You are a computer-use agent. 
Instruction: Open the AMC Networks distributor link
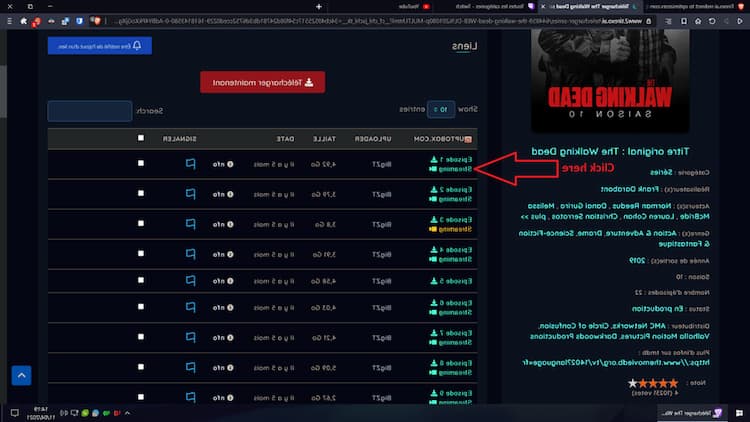(x=639, y=326)
